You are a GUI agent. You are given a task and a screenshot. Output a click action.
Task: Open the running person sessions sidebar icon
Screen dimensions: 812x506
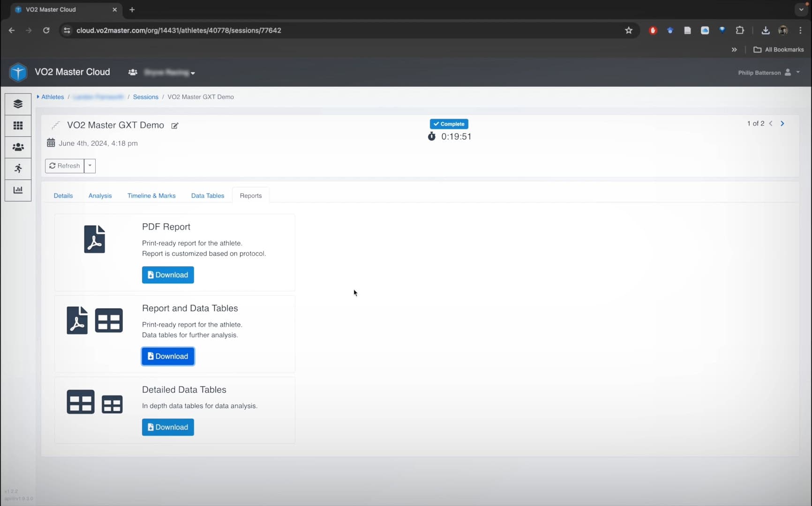click(18, 169)
